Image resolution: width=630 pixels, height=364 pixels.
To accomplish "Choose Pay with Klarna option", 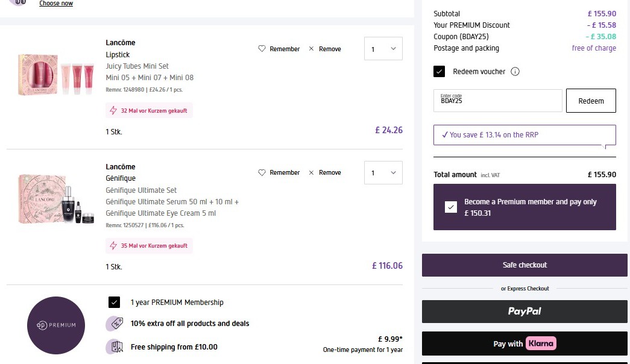I will 524,344.
